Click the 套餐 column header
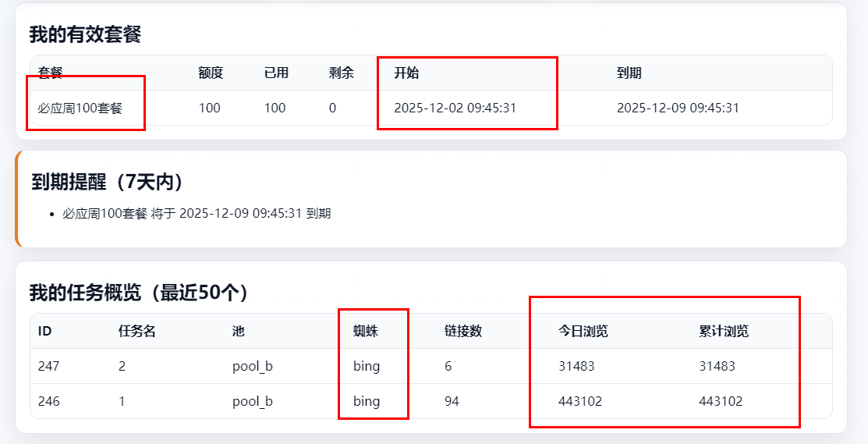Viewport: 868px width, 444px height. pos(51,73)
